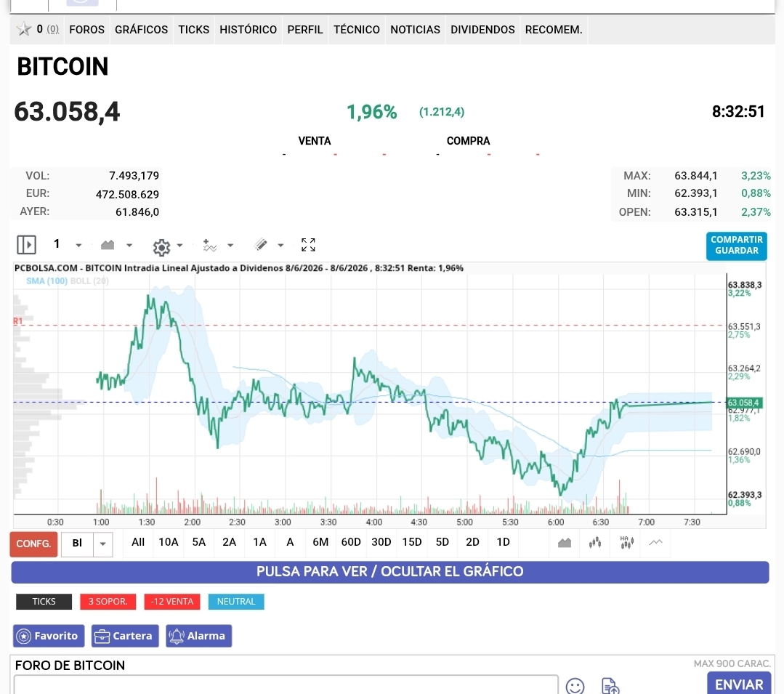
Task: Click the forum message input field
Action: coord(286,685)
